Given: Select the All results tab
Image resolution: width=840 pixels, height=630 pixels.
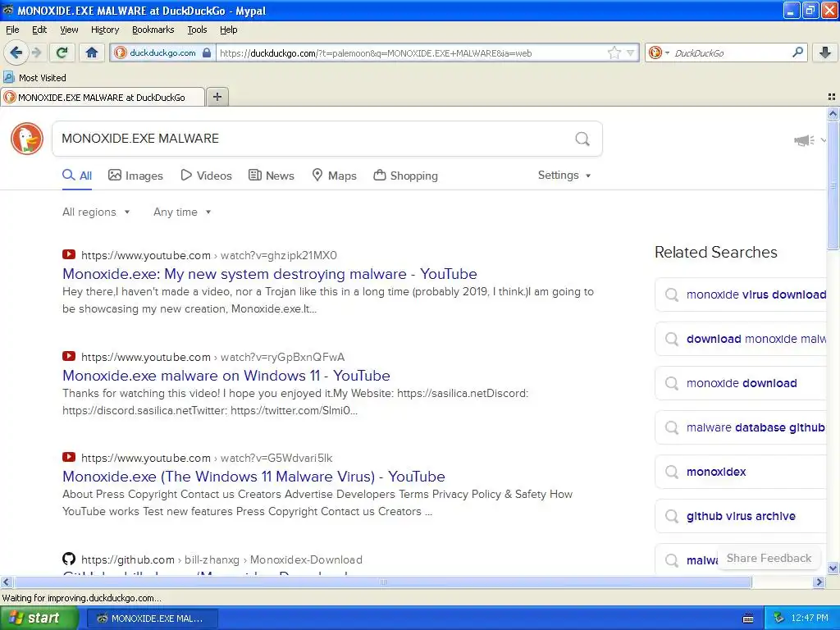Looking at the screenshot, I should (77, 176).
